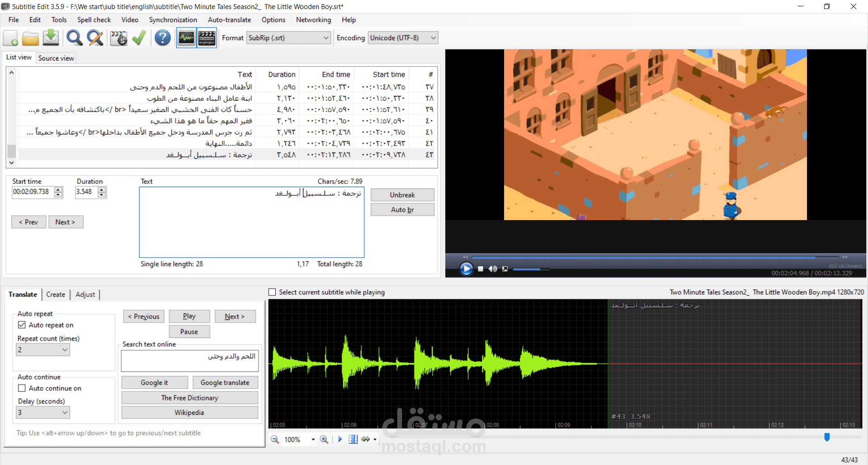The height and width of the screenshot is (465, 868).
Task: Click the subtitle Text edit box
Action: pos(252,222)
